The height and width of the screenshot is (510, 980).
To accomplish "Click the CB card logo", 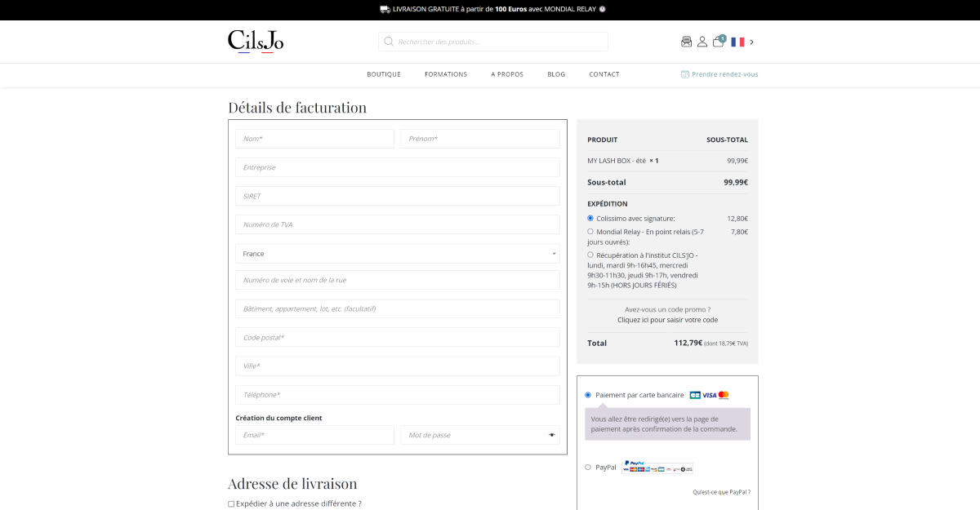I will click(695, 395).
